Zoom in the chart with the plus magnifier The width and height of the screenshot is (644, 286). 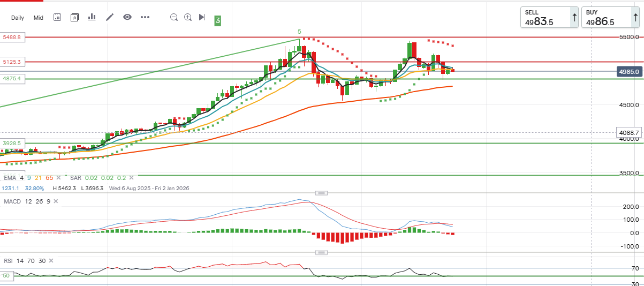pos(188,17)
